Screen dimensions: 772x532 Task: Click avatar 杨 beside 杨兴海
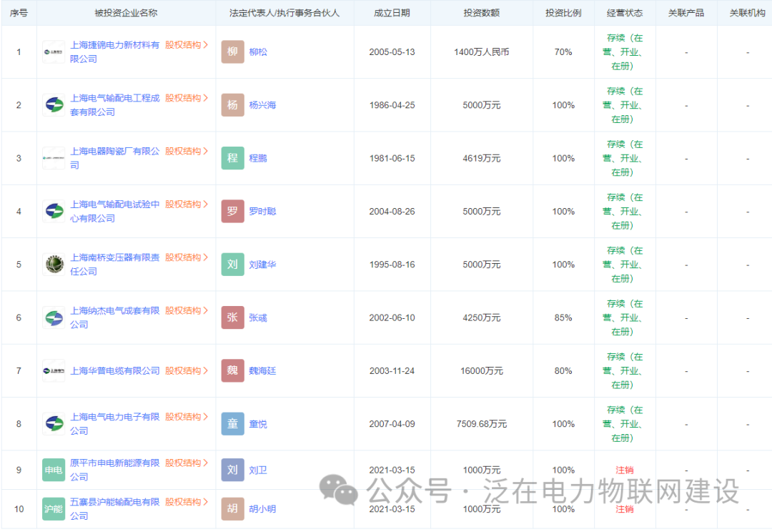[x=232, y=105]
